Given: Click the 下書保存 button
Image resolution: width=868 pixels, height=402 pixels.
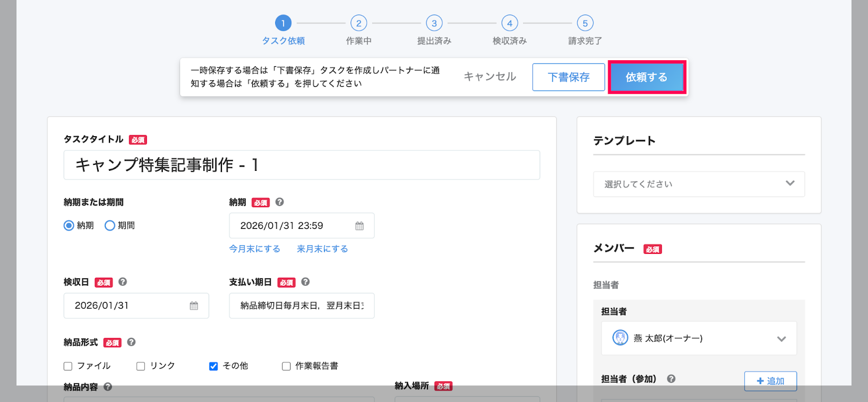Looking at the screenshot, I should click(x=569, y=77).
